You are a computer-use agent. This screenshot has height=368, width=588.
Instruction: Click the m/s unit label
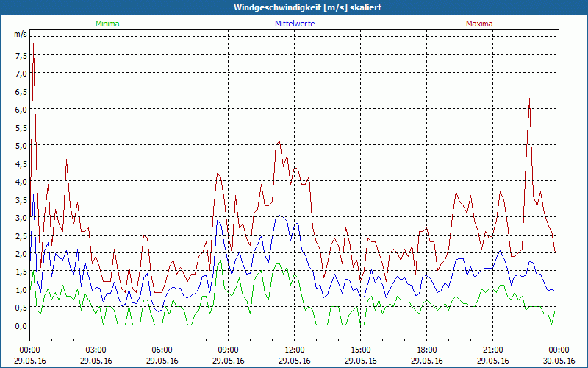[x=21, y=34]
